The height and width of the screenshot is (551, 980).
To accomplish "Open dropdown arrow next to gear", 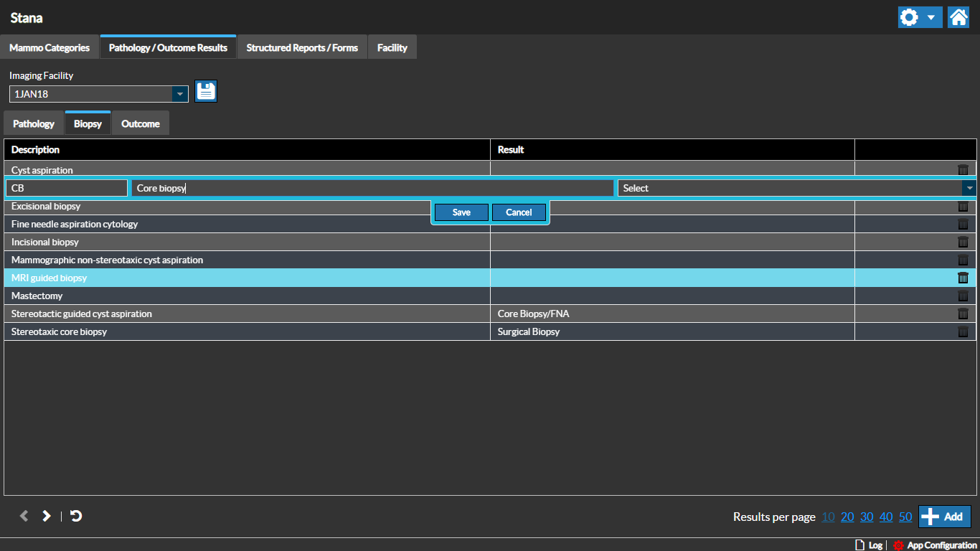I will point(930,17).
